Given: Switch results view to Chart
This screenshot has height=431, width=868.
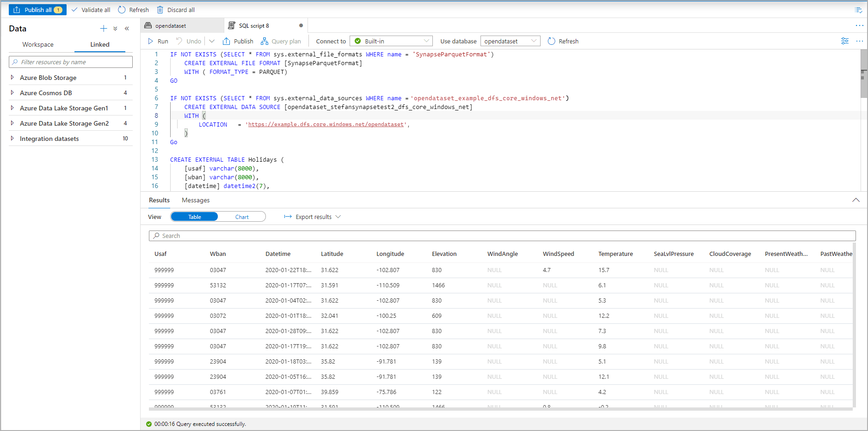Looking at the screenshot, I should click(242, 216).
